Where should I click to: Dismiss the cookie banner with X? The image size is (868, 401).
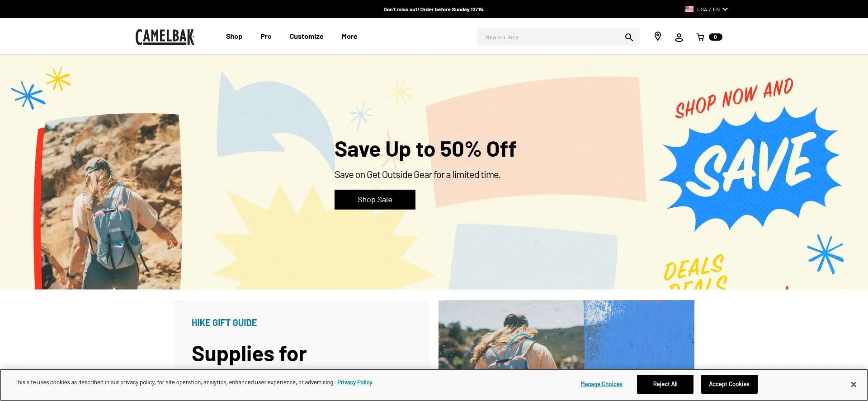(x=853, y=384)
